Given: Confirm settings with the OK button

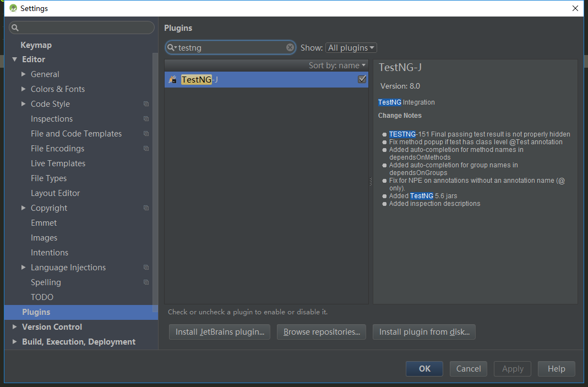Looking at the screenshot, I should click(x=424, y=369).
